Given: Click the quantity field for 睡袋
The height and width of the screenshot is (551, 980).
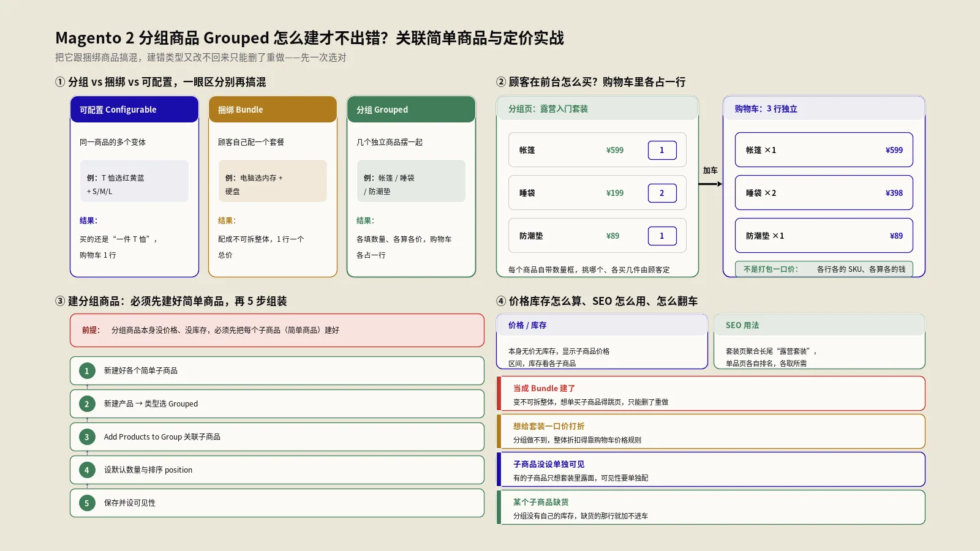Looking at the screenshot, I should [x=662, y=193].
